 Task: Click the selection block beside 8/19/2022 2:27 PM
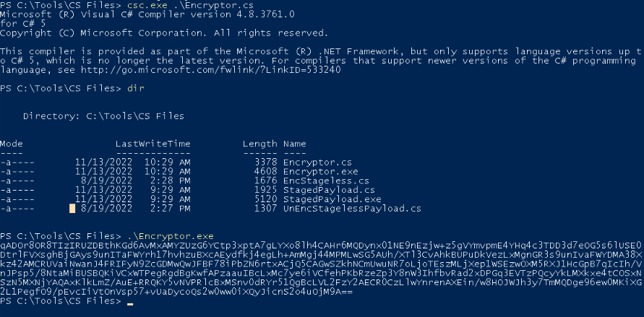(72, 209)
